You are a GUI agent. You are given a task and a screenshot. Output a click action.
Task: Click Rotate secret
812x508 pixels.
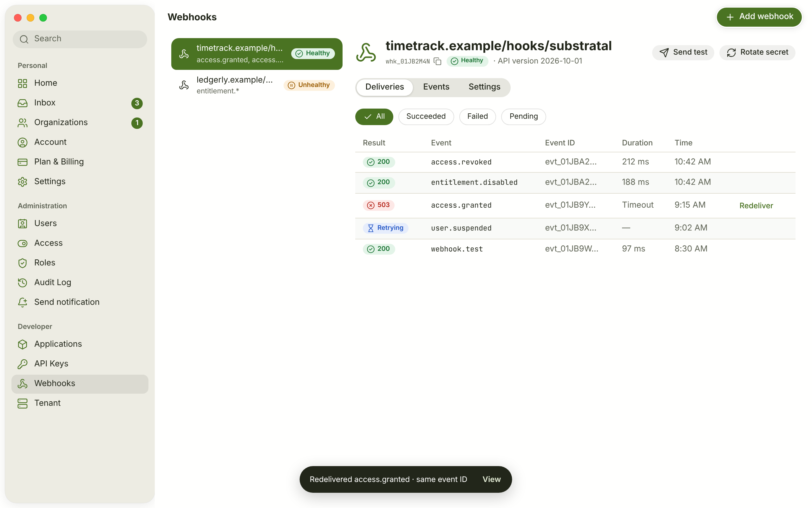click(757, 52)
